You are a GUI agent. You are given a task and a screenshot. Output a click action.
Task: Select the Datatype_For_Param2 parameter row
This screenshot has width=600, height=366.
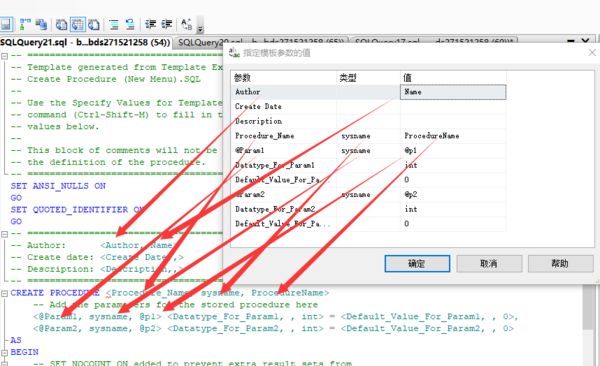tap(369, 209)
